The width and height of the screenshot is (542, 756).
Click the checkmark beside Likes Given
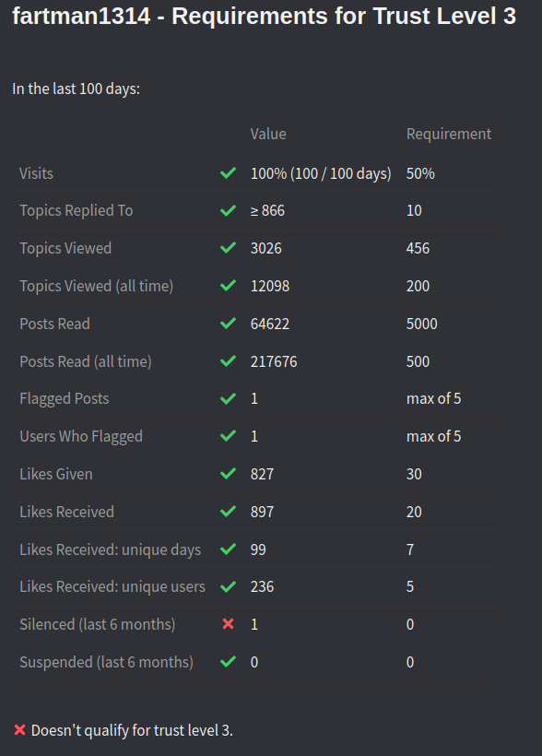[x=228, y=474]
